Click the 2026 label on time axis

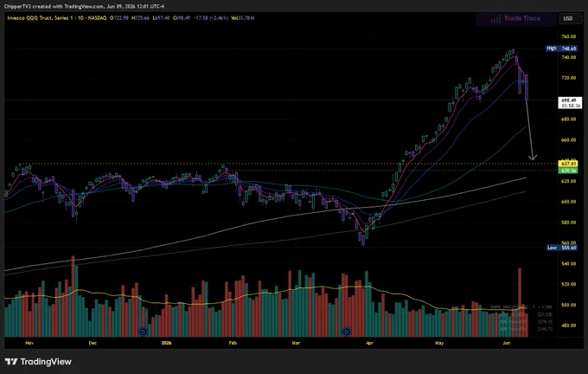166,343
